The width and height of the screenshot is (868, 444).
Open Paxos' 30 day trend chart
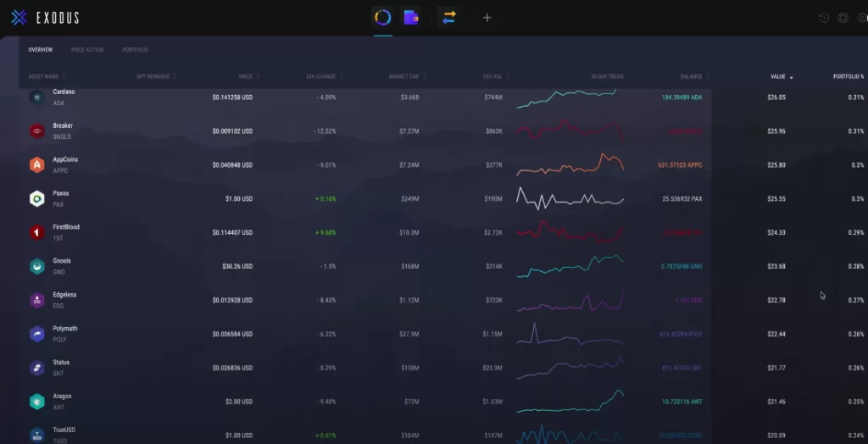570,198
